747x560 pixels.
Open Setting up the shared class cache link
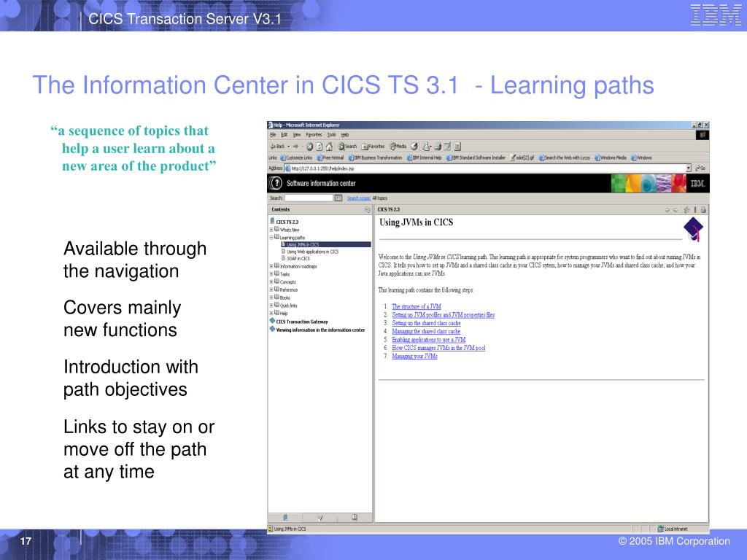coord(426,323)
